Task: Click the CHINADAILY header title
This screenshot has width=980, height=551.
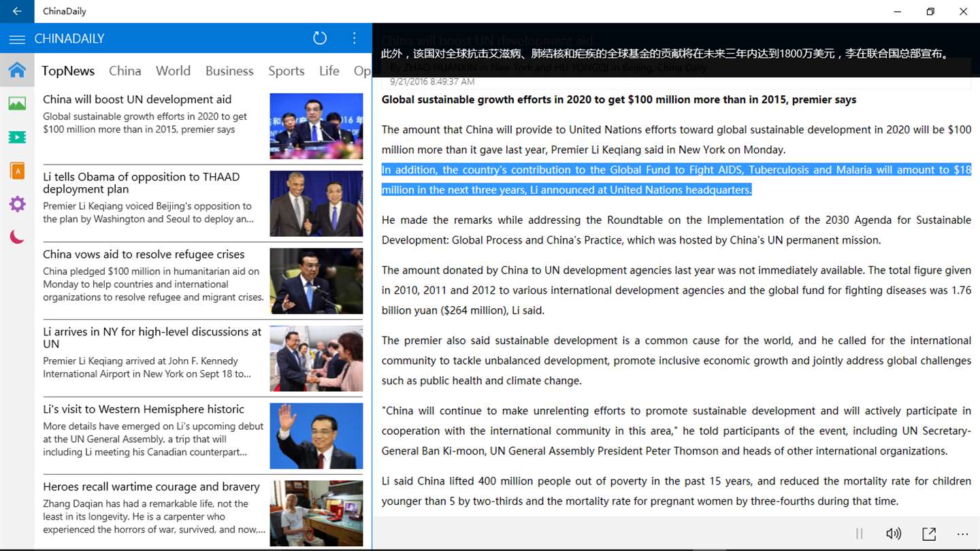Action: coord(69,39)
